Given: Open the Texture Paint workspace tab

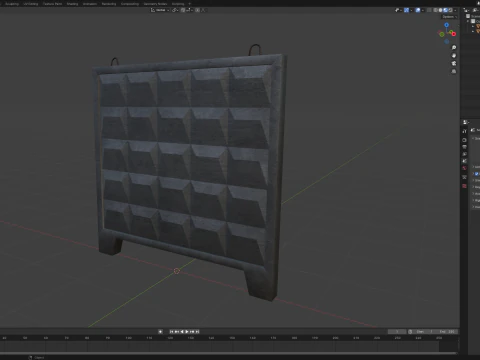Looking at the screenshot, I should point(52,4).
